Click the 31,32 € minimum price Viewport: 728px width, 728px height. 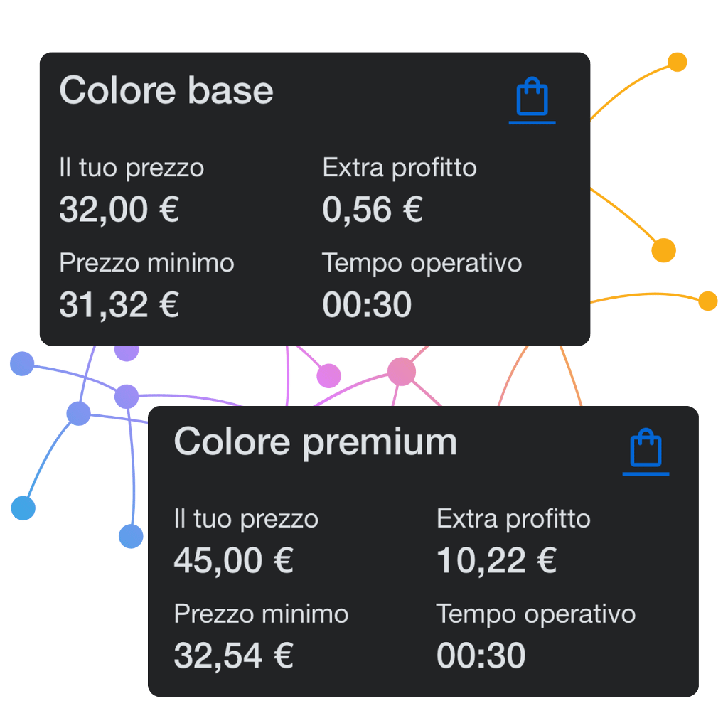[119, 305]
